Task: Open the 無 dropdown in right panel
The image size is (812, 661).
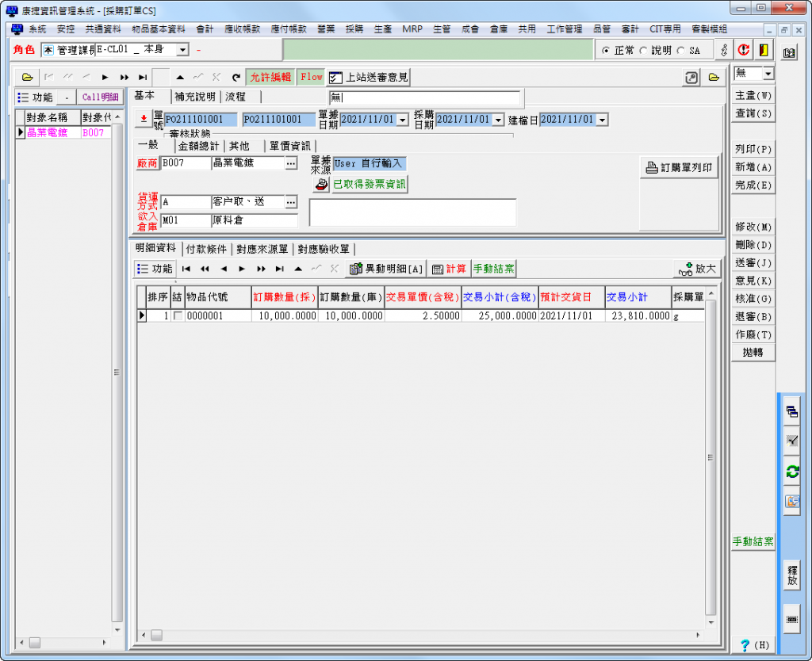Action: pos(768,74)
